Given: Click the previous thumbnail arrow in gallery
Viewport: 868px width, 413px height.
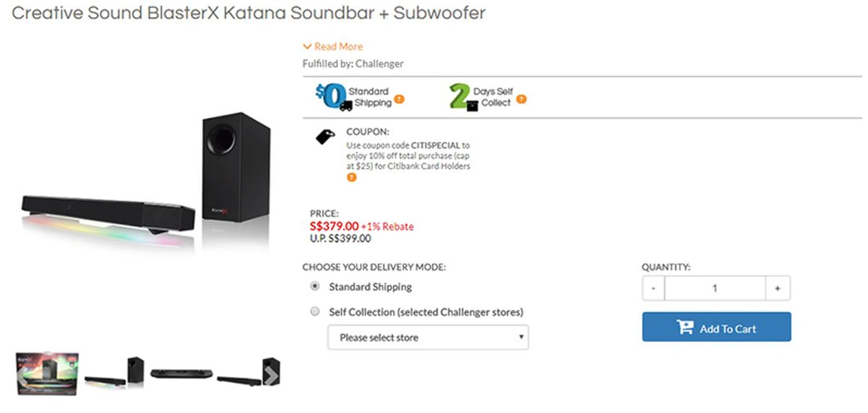Looking at the screenshot, I should [23, 375].
